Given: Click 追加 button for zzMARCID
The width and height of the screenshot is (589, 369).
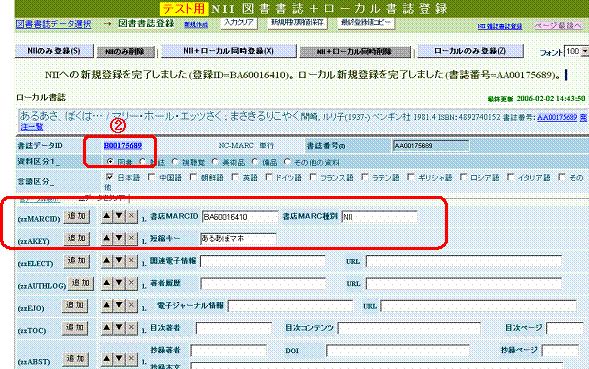Looking at the screenshot, I should [77, 216].
